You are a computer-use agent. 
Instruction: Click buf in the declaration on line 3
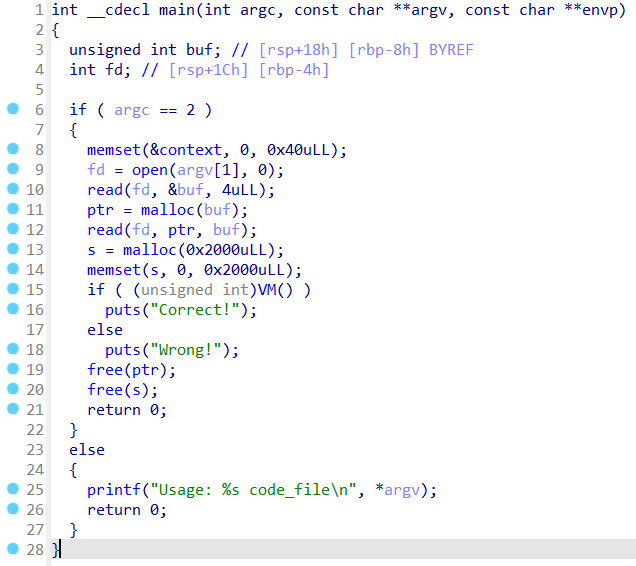coord(199,50)
